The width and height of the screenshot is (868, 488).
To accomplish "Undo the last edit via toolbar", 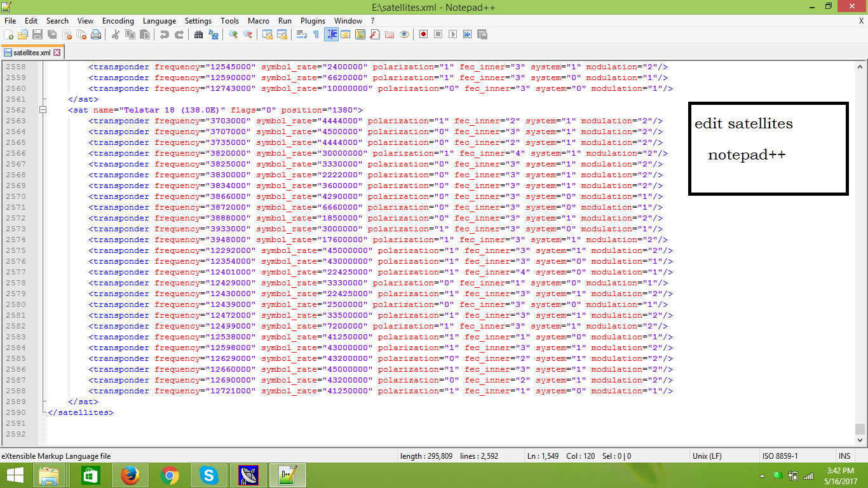I will 165,34.
